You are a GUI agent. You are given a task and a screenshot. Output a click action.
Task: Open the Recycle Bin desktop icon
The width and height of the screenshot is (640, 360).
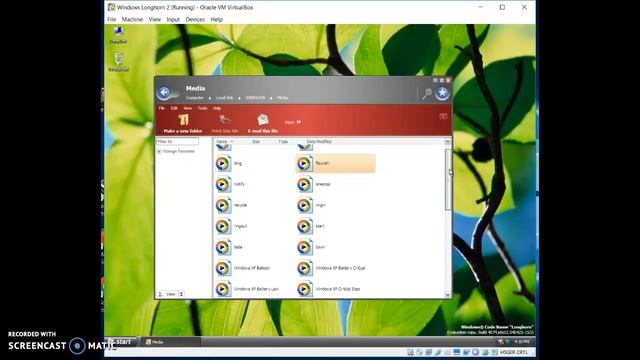(x=118, y=62)
